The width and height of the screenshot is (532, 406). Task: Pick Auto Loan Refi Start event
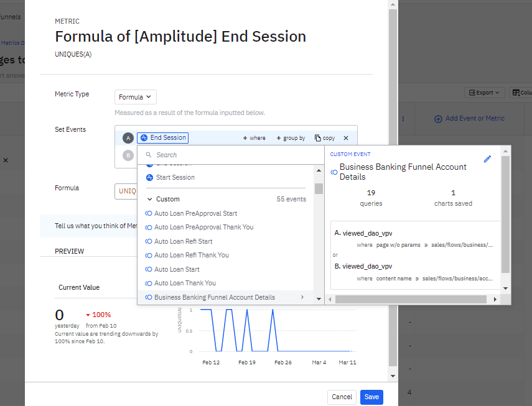point(183,241)
